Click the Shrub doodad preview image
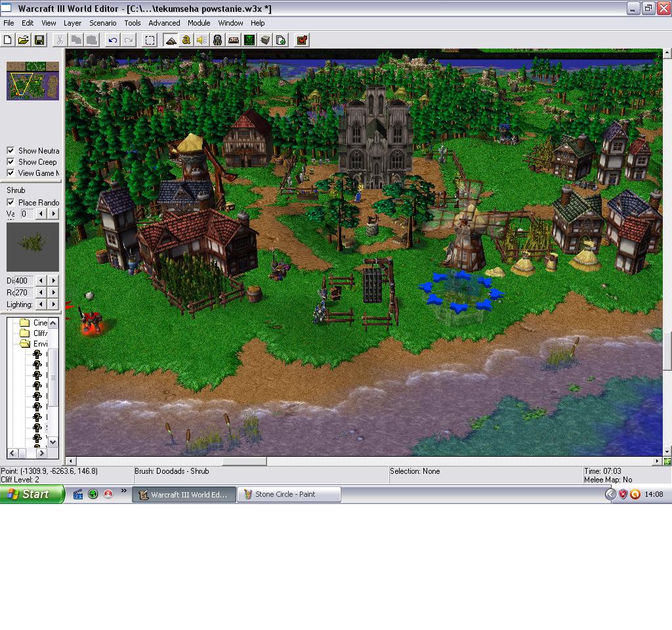Viewport: 672px width, 630px height. point(33,247)
